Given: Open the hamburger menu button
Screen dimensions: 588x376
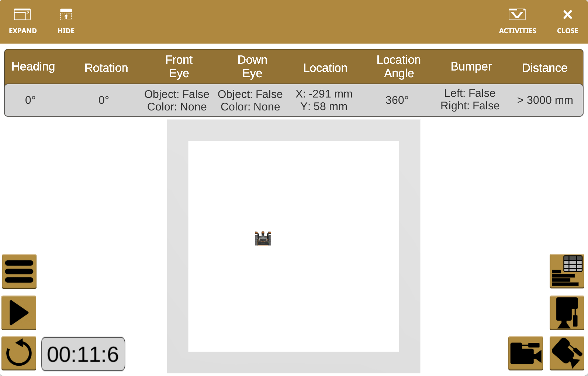Looking at the screenshot, I should click(19, 271).
